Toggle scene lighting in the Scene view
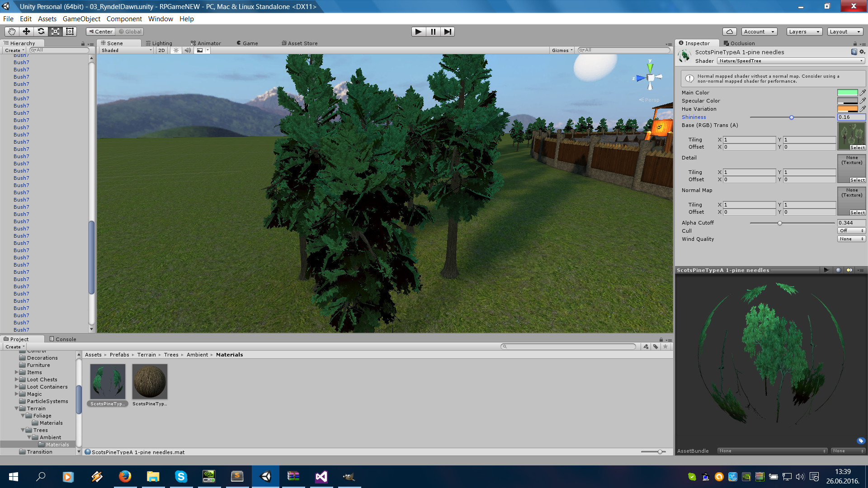 pyautogui.click(x=175, y=50)
